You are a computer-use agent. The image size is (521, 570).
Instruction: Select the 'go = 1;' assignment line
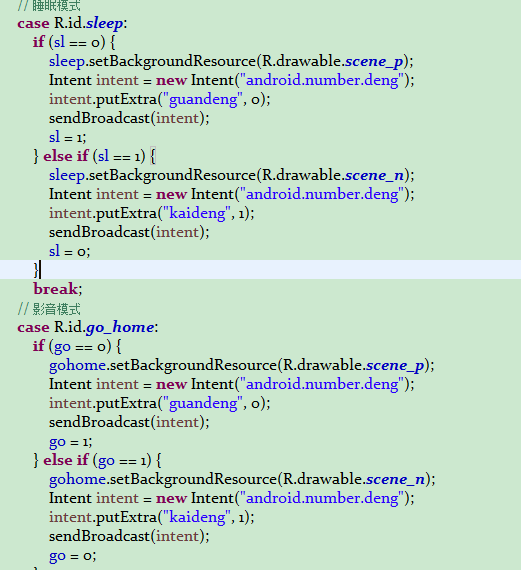[x=71, y=442]
